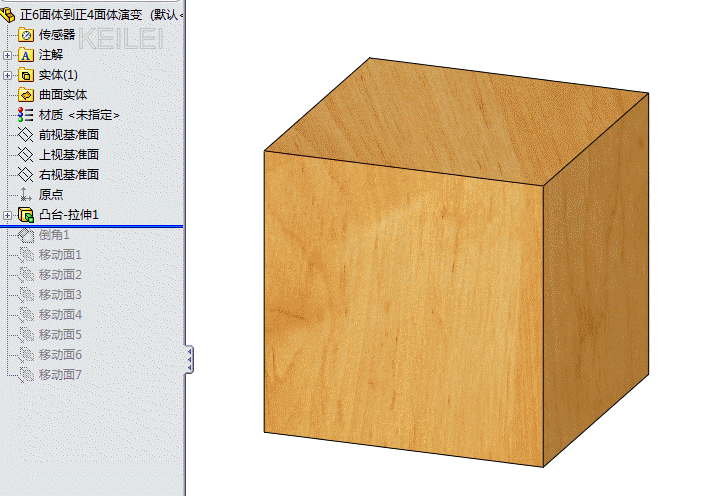Image resolution: width=716 pixels, height=496 pixels.
Task: Click the 实体(1) solid bodies icon
Action: coord(26,75)
